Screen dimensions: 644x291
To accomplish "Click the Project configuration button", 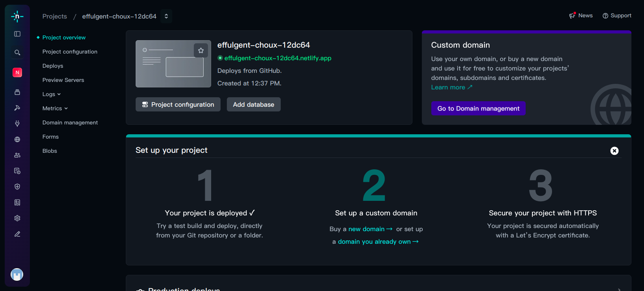I will 178,104.
